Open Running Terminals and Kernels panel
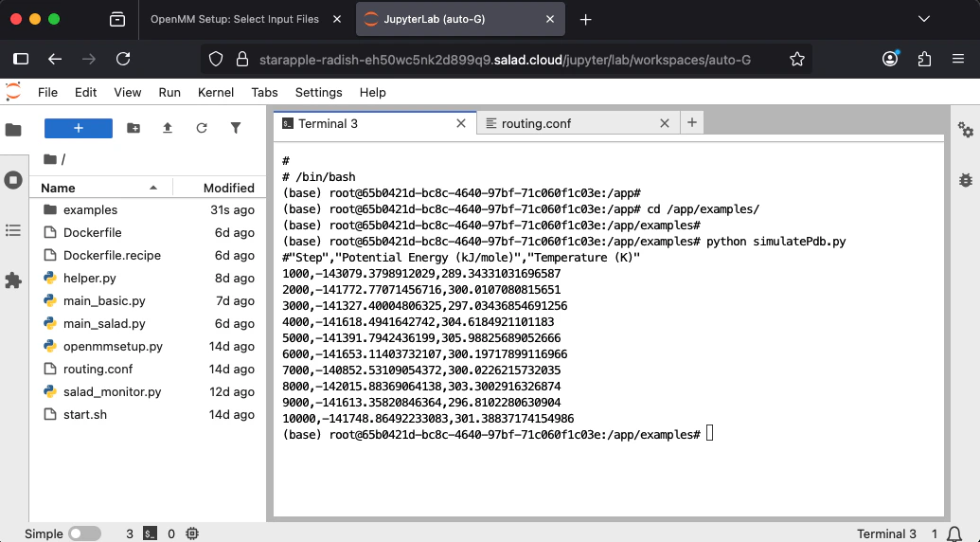The image size is (980, 542). [x=13, y=180]
